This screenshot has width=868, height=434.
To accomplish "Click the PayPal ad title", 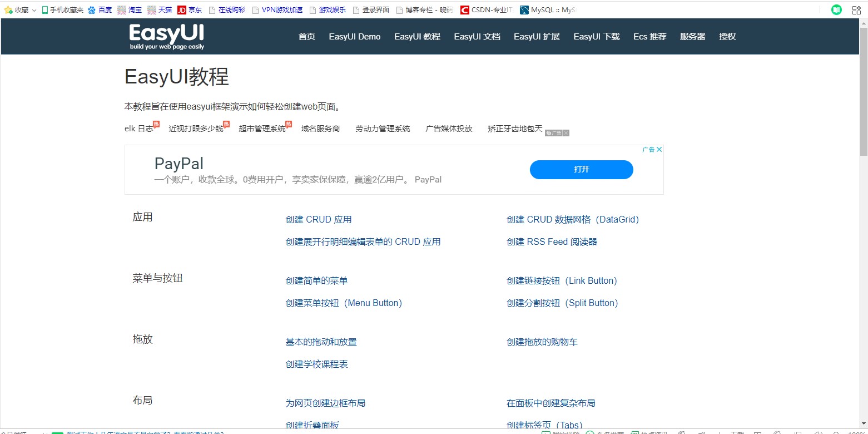I will 179,164.
